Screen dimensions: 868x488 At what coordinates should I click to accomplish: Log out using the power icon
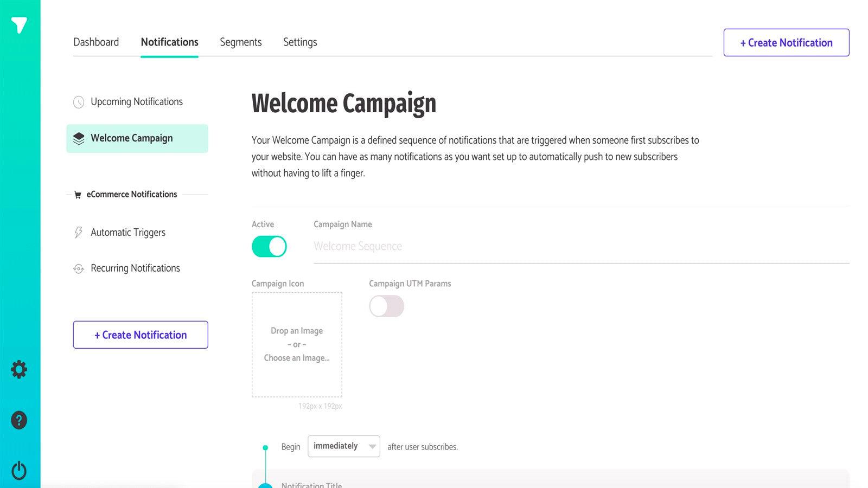coord(18,471)
